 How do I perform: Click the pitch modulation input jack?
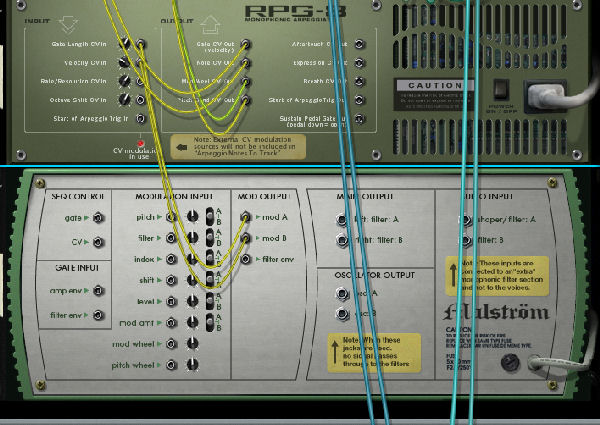[171, 217]
